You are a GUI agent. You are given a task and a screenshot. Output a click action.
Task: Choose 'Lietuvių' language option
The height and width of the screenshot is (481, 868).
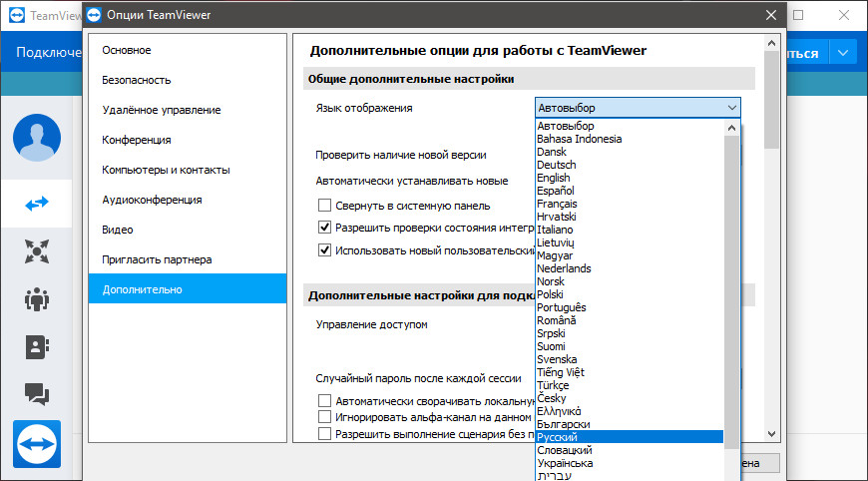pyautogui.click(x=630, y=242)
